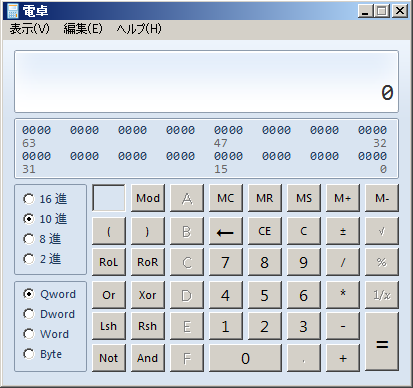Click the M- memory subtract button
The height and width of the screenshot is (388, 413).
click(382, 198)
